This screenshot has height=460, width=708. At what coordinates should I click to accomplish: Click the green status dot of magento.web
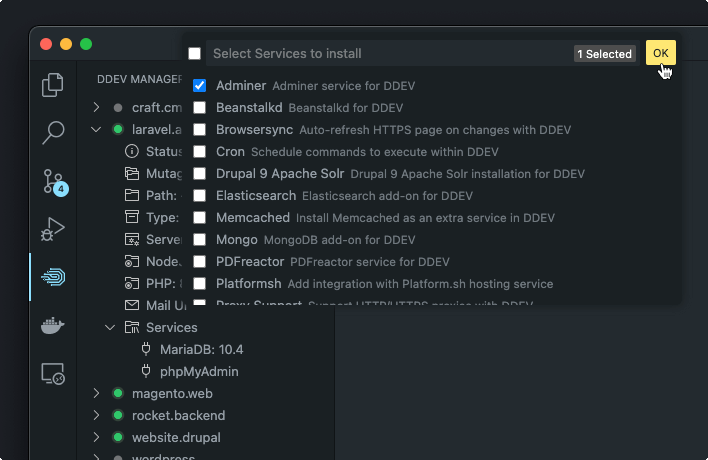[x=118, y=393]
